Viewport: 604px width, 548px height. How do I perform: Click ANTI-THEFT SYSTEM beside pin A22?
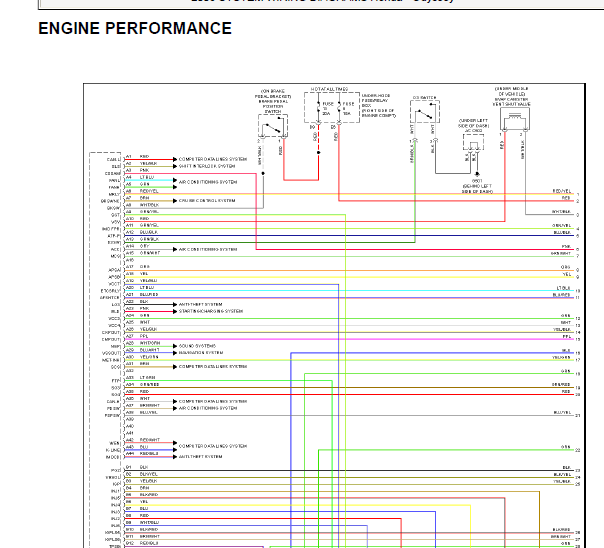click(x=200, y=304)
